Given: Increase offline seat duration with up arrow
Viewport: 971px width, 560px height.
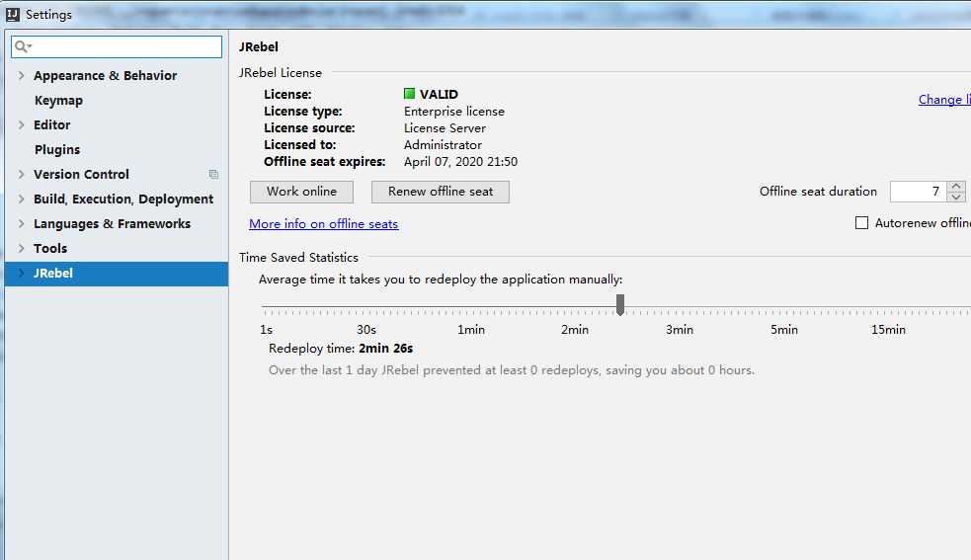Looking at the screenshot, I should (956, 187).
